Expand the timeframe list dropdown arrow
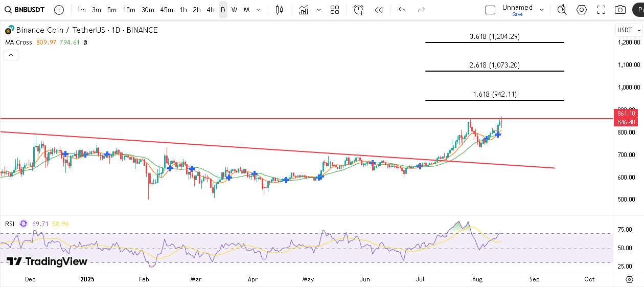Viewport: 644px width, 287px height. (x=259, y=10)
